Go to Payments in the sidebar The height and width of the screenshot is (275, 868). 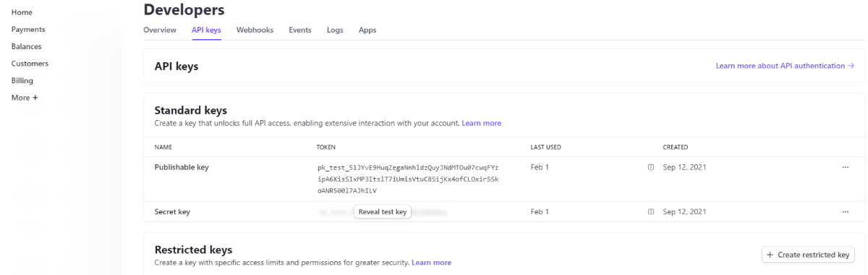click(28, 30)
